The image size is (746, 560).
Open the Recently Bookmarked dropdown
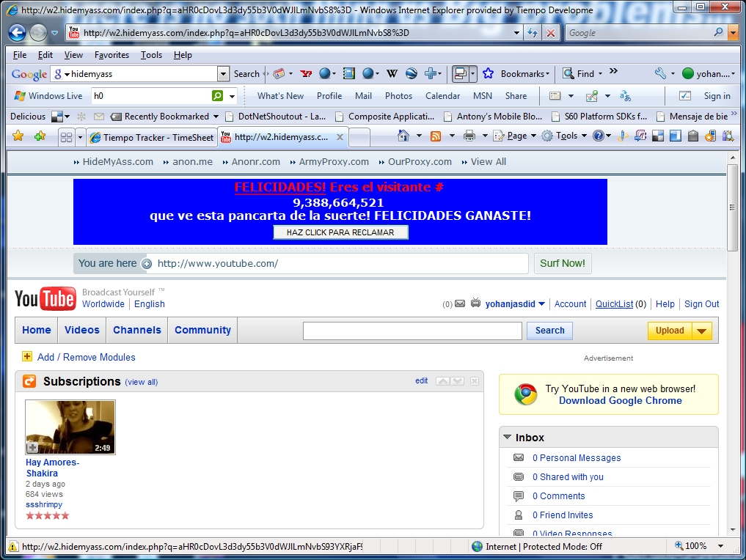click(x=216, y=117)
